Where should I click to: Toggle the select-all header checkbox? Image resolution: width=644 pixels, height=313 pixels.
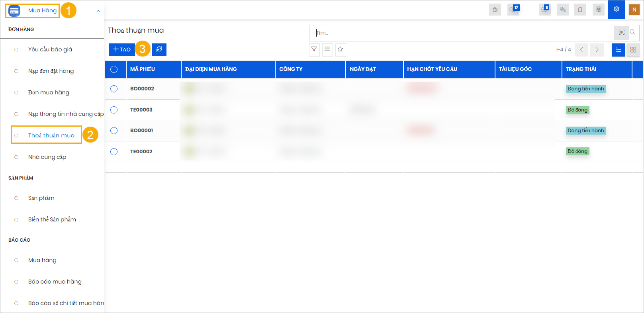click(x=114, y=69)
